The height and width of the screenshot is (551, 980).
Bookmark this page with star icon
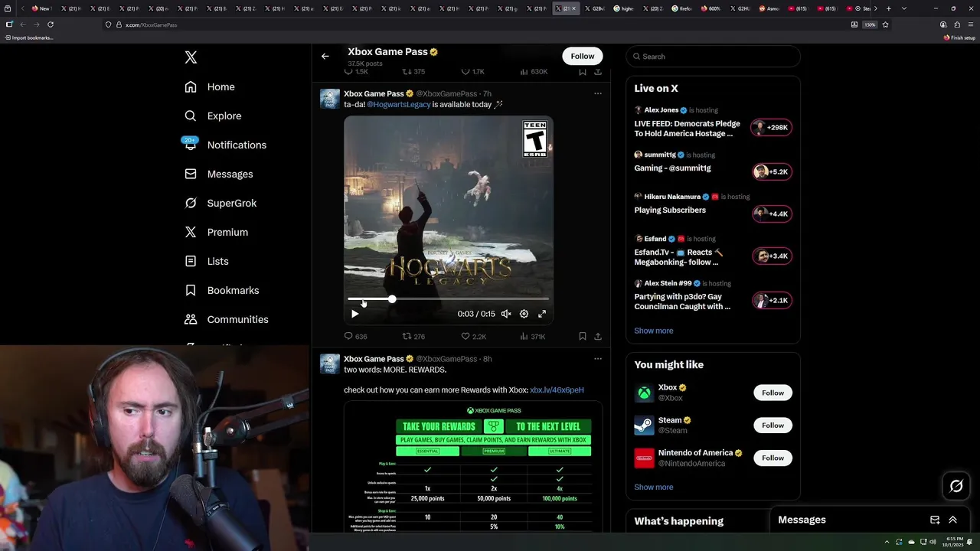coord(885,24)
